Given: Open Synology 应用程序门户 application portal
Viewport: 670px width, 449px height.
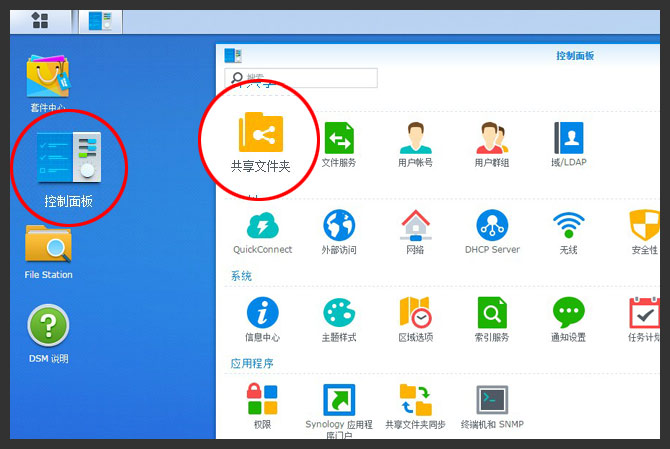Looking at the screenshot, I should pyautogui.click(x=339, y=411).
